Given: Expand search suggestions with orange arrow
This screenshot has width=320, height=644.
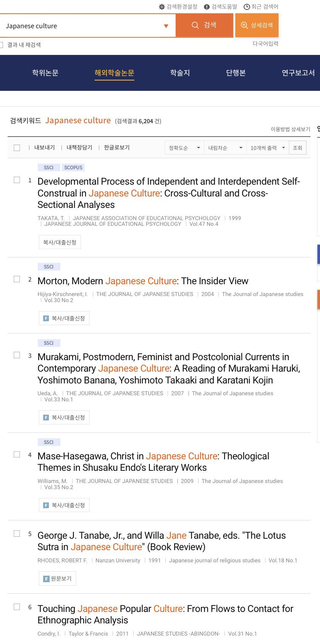Looking at the screenshot, I should click(166, 26).
